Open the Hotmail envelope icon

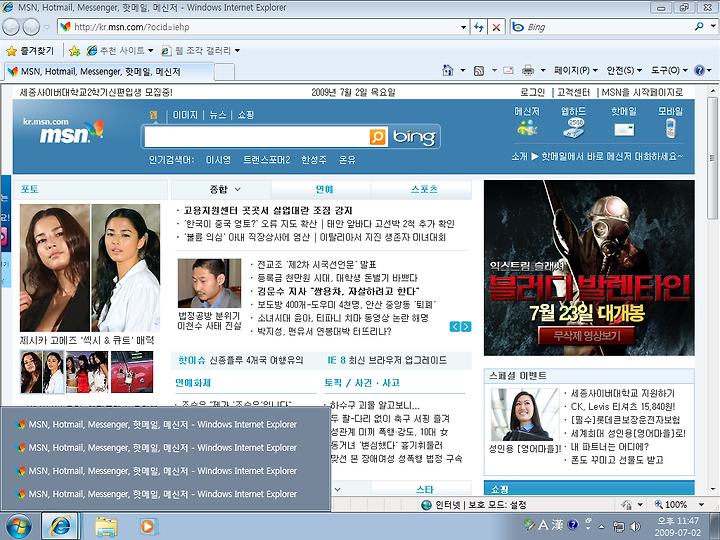coord(624,130)
